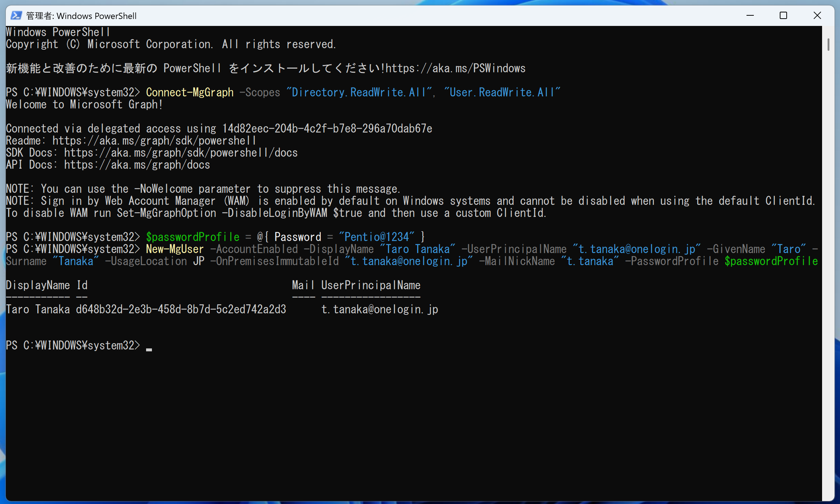Click the -MailNickName parameter
The image size is (840, 504).
(517, 261)
